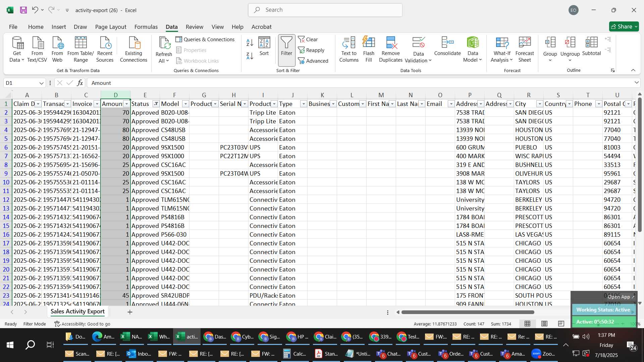The height and width of the screenshot is (362, 644).
Task: Open Data Model manager
Action: click(x=473, y=50)
